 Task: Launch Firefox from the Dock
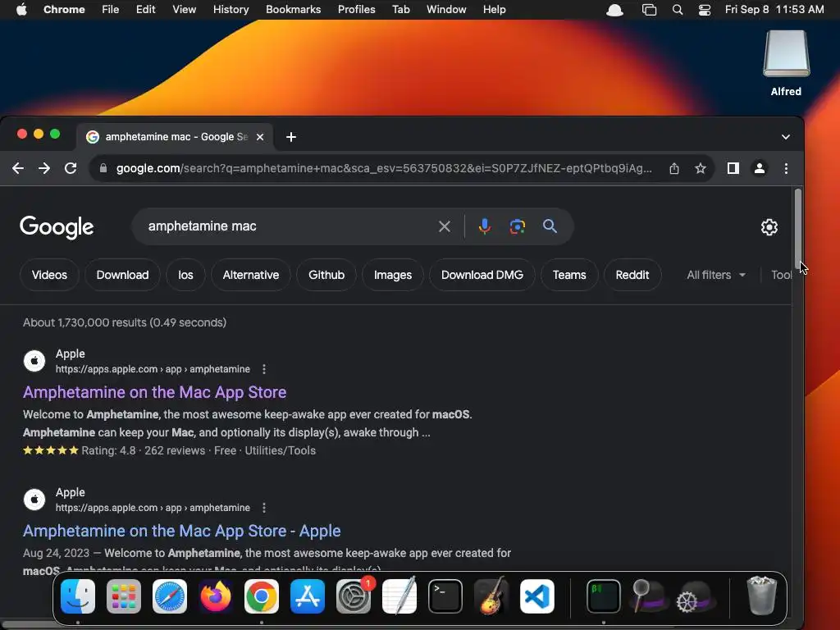point(216,596)
